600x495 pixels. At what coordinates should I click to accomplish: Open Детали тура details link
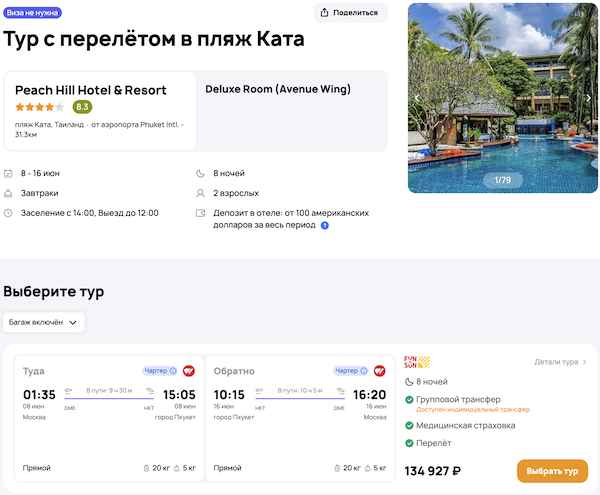(560, 362)
